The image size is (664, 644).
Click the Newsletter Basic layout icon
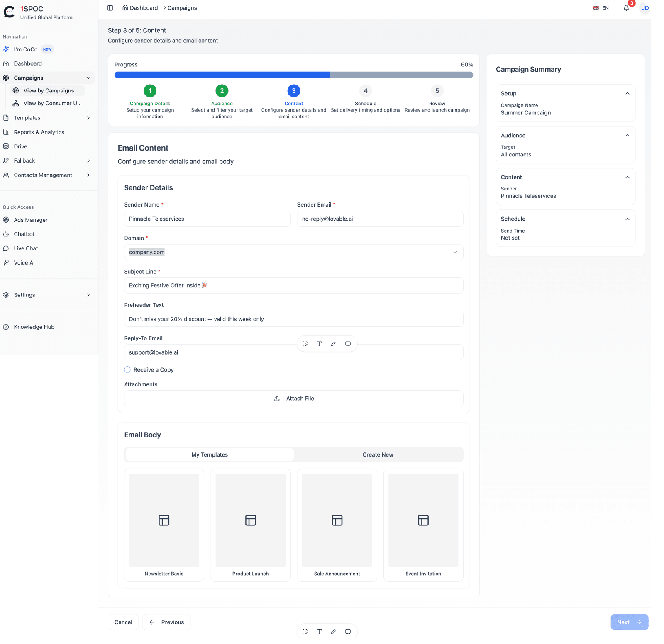pyautogui.click(x=164, y=520)
